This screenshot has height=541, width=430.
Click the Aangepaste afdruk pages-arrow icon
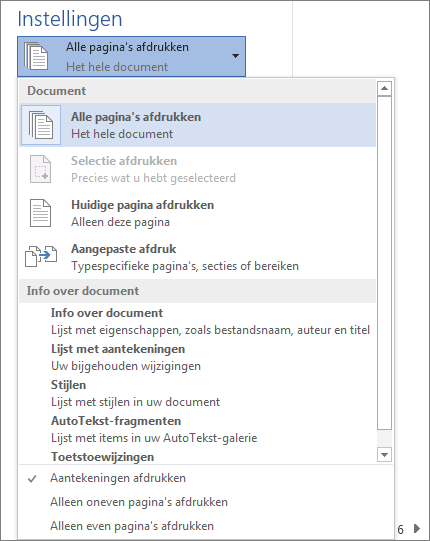click(41, 256)
